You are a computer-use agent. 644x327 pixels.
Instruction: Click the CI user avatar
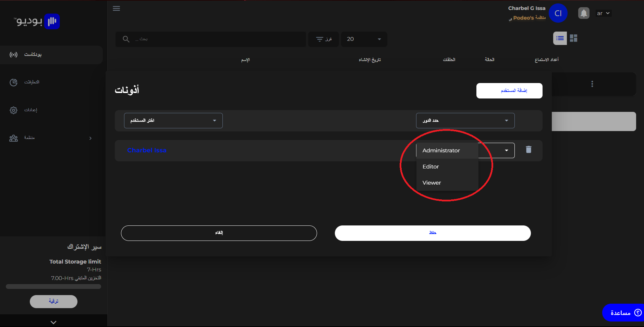pyautogui.click(x=558, y=13)
